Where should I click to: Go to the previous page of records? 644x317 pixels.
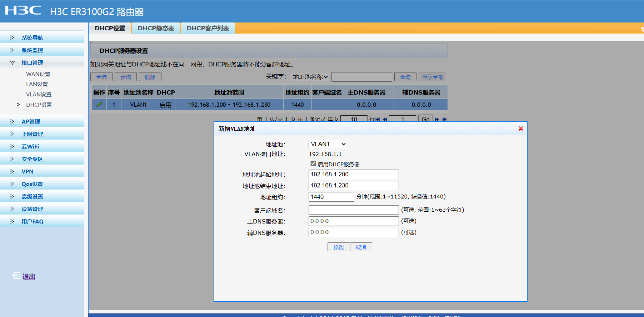(385, 119)
